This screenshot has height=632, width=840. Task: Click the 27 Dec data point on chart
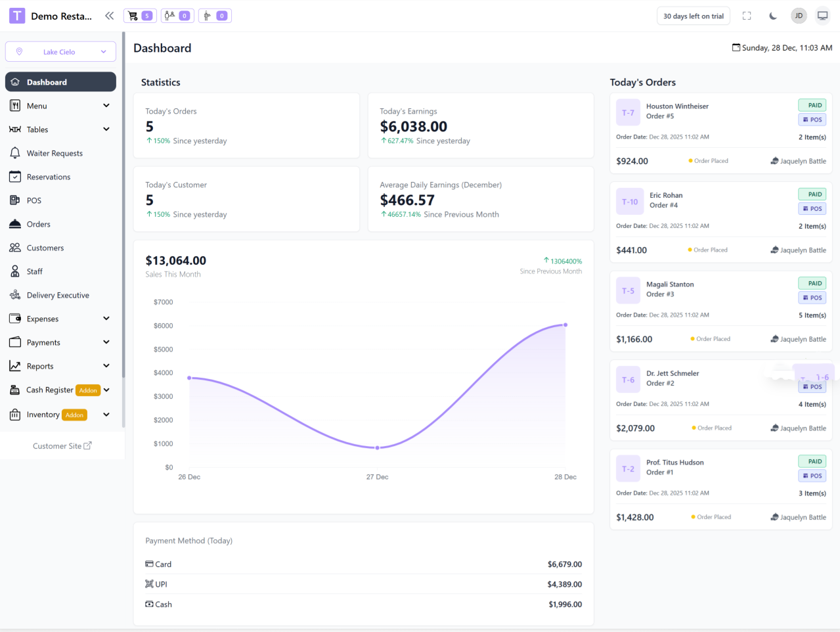(377, 448)
